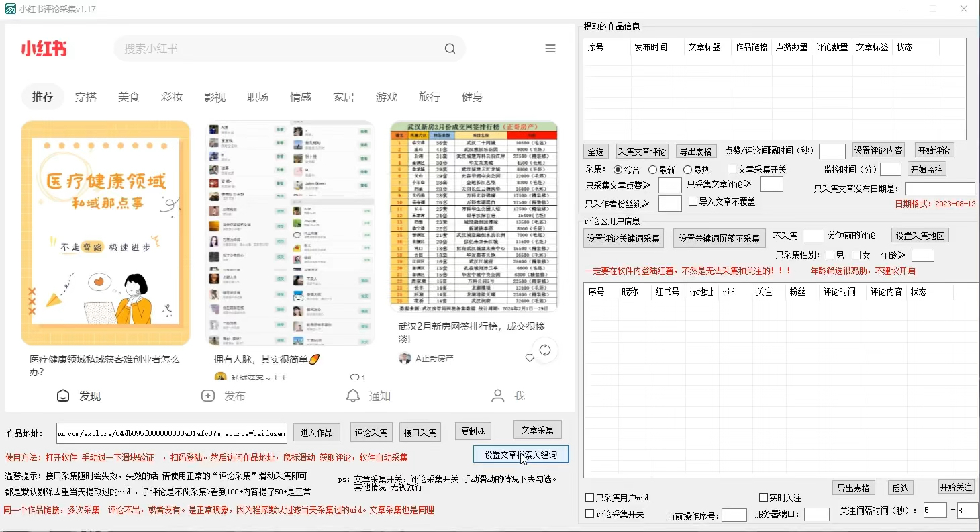Viewport: 980px width, 532px height.
Task: Check the 女 gender checkbox
Action: pyautogui.click(x=856, y=255)
